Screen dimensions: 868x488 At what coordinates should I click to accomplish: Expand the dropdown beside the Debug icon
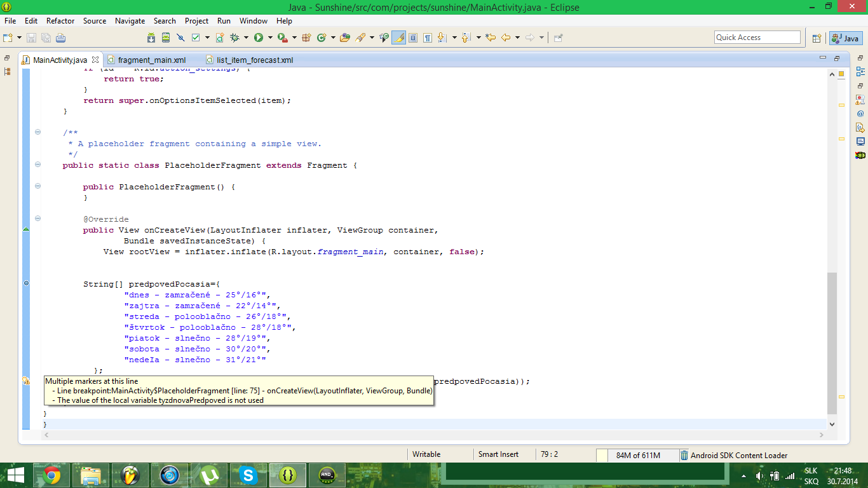point(245,38)
